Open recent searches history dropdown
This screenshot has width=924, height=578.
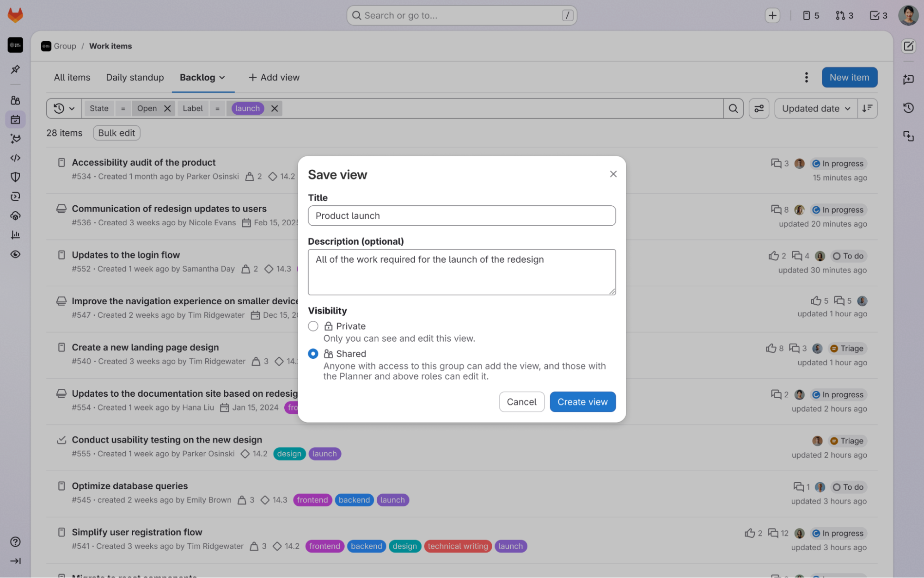pyautogui.click(x=64, y=109)
